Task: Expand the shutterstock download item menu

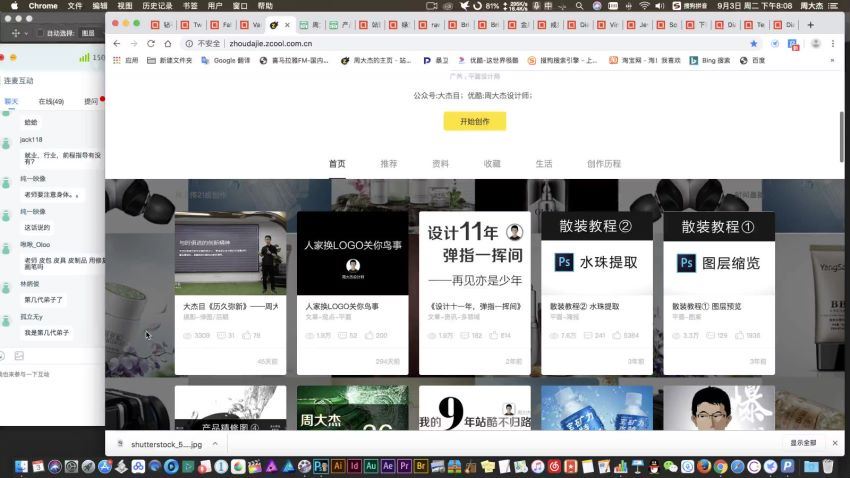Action: 215,444
